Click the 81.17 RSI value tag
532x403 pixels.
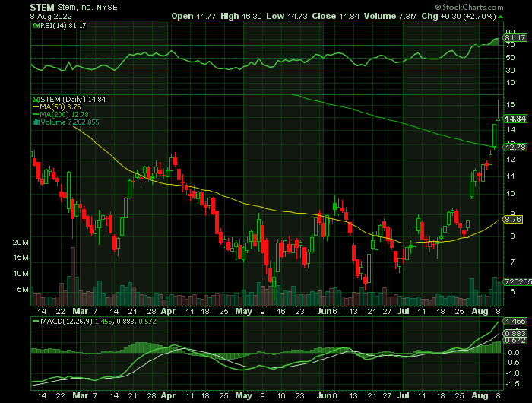(x=515, y=37)
